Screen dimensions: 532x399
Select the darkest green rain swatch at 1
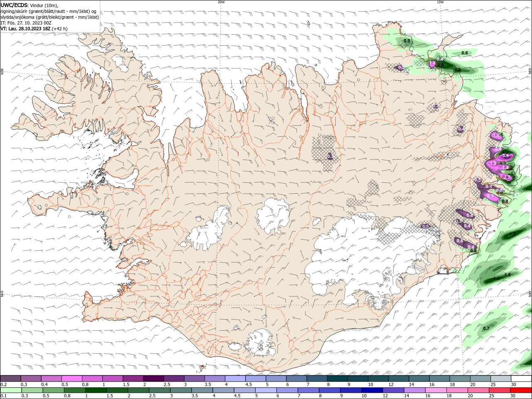coord(96,390)
